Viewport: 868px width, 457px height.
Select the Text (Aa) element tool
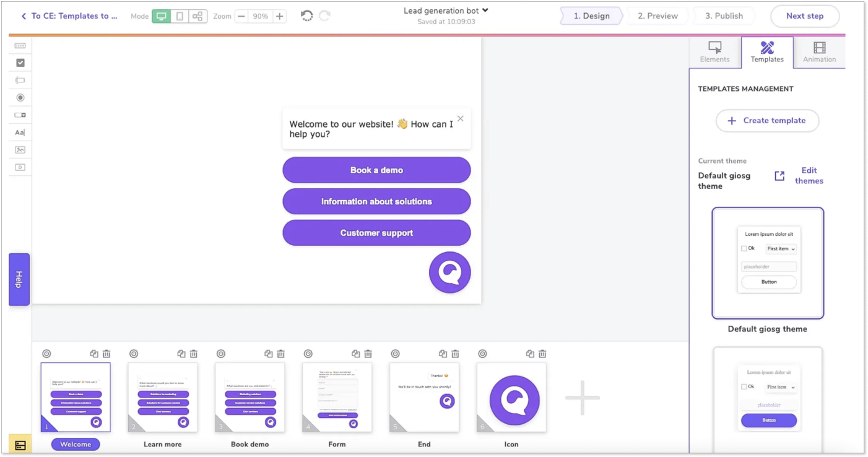coord(20,133)
